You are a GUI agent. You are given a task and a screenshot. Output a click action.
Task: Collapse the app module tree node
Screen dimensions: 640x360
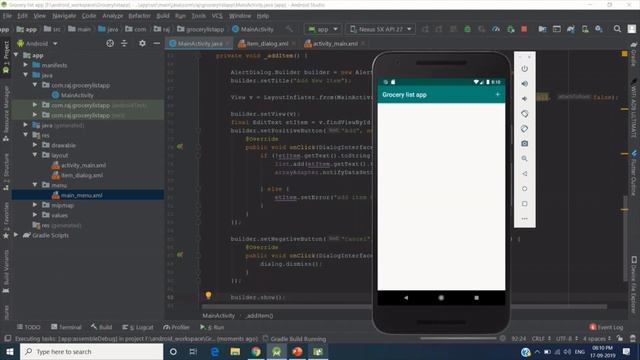(16, 55)
